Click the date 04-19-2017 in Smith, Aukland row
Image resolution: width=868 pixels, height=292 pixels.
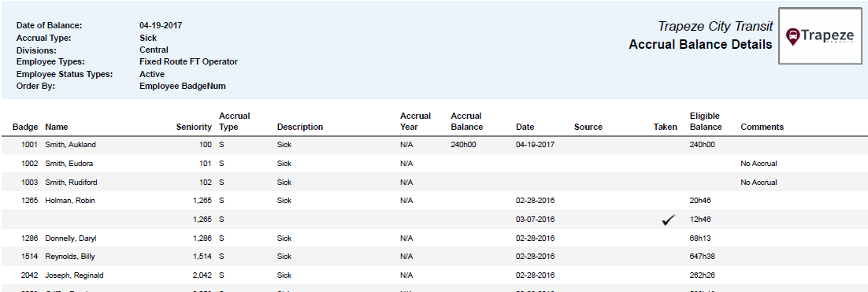(x=536, y=144)
